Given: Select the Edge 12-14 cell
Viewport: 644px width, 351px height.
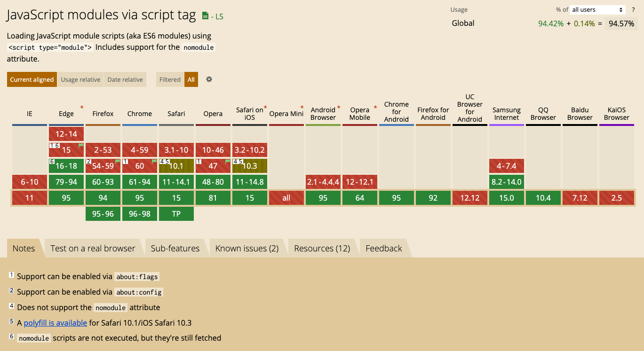Looking at the screenshot, I should click(66, 134).
